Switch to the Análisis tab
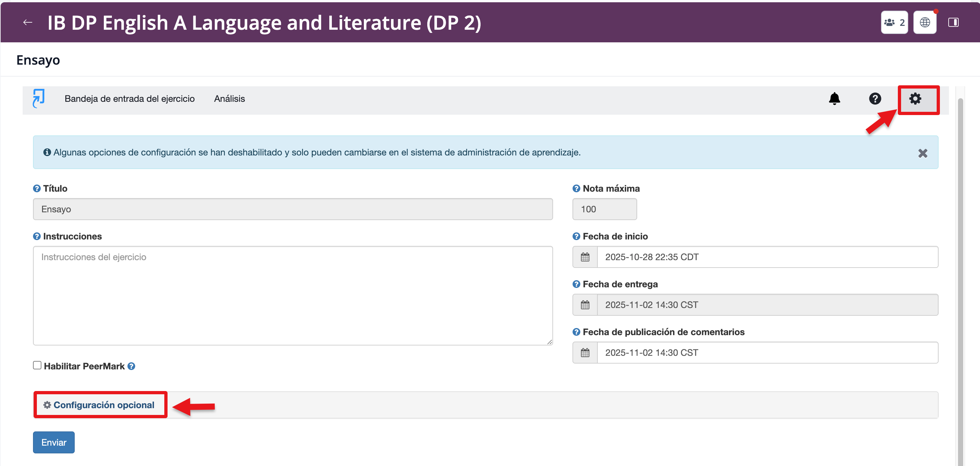This screenshot has height=466, width=980. pos(229,99)
